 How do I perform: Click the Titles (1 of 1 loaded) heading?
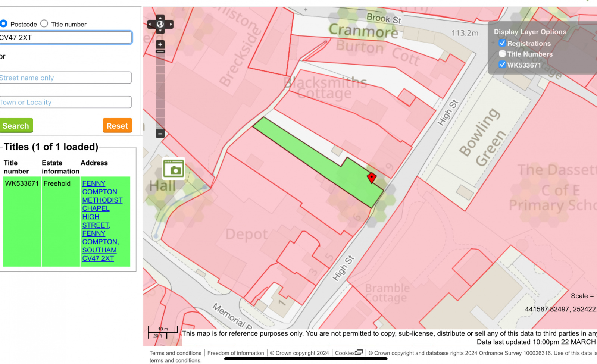pyautogui.click(x=51, y=147)
